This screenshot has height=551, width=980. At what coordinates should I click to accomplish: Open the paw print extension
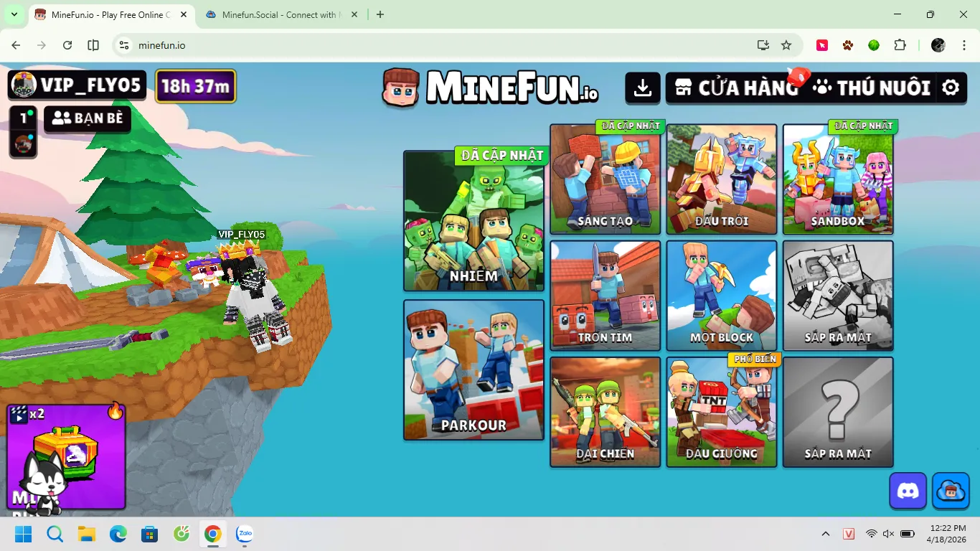(848, 45)
